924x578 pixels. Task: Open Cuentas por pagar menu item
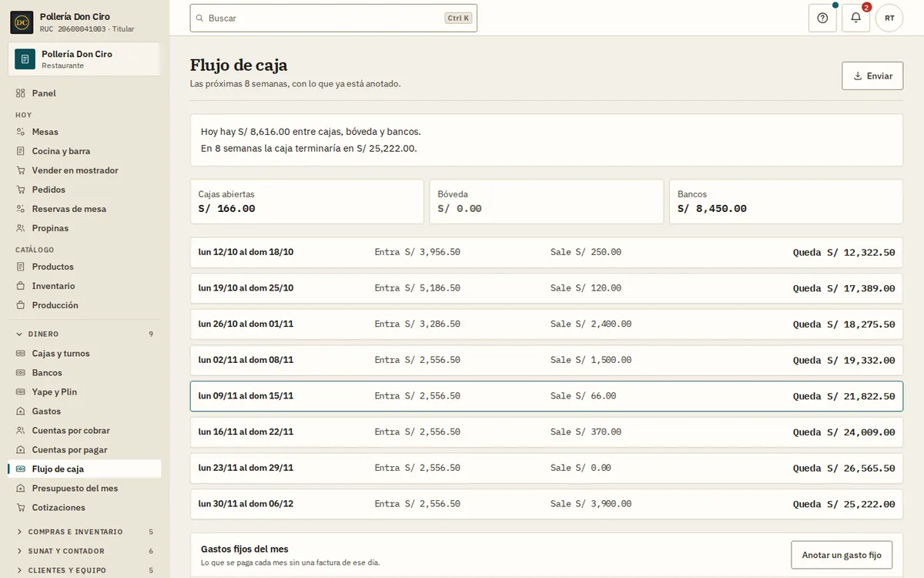click(x=85, y=450)
